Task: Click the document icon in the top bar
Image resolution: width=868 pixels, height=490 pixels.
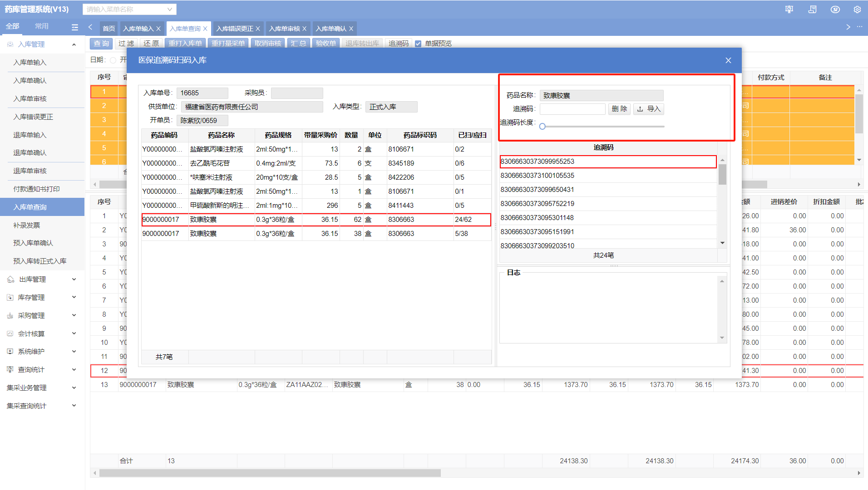Action: [x=812, y=10]
